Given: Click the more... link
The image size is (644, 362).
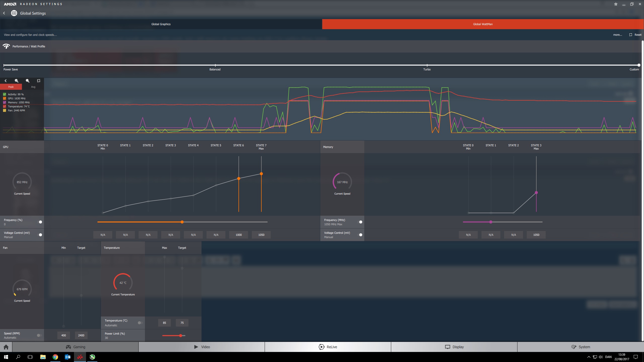Looking at the screenshot, I should pyautogui.click(x=618, y=35).
